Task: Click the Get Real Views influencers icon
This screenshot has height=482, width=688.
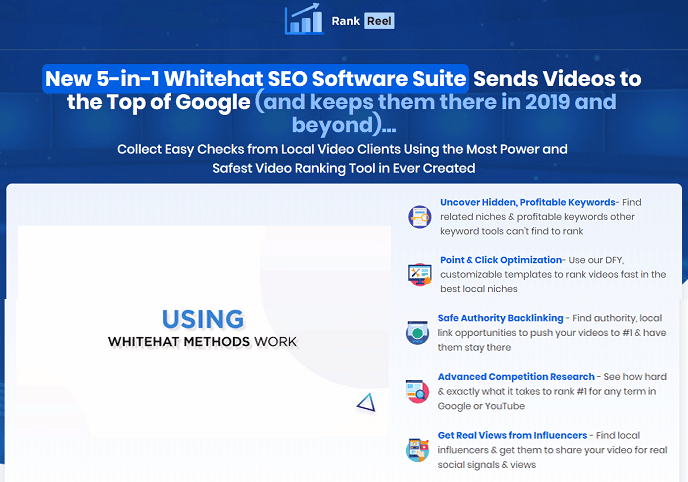Action: tap(418, 450)
